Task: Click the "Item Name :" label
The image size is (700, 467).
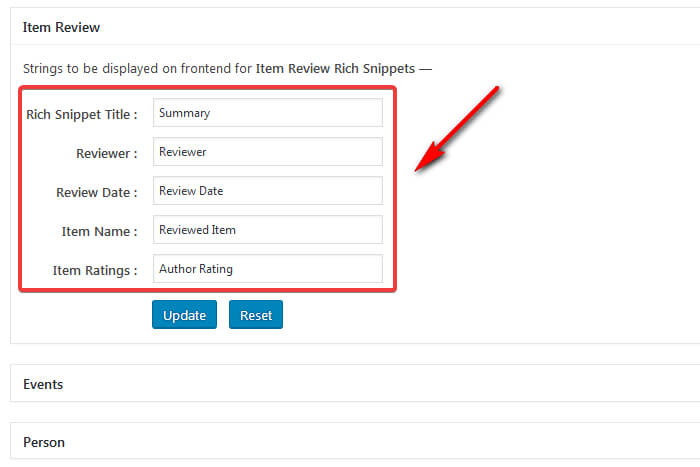Action: click(x=99, y=232)
